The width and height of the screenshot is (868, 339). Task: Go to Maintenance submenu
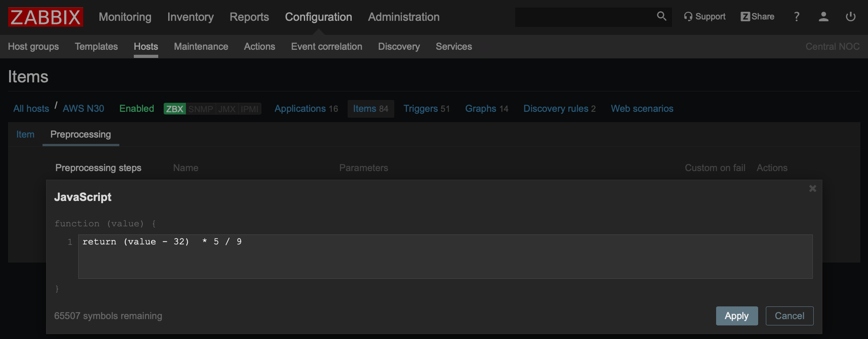[201, 47]
